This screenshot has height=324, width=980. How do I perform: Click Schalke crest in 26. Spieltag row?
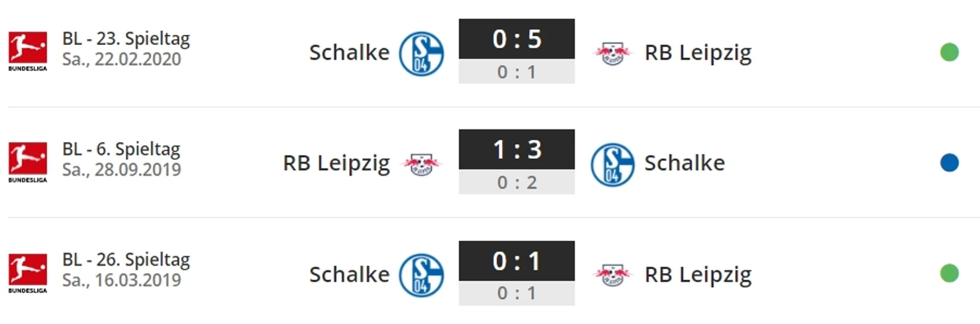(421, 275)
